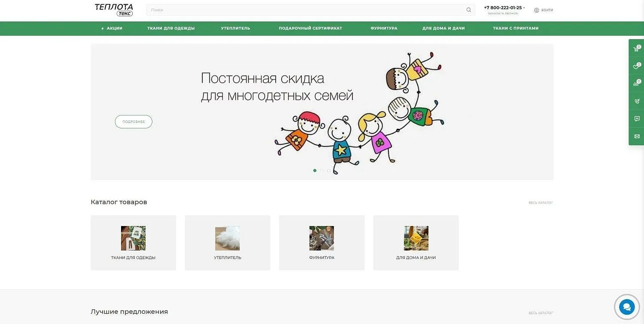This screenshot has width=644, height=324.
Task: Open the blue live chat widget
Action: [627, 307]
